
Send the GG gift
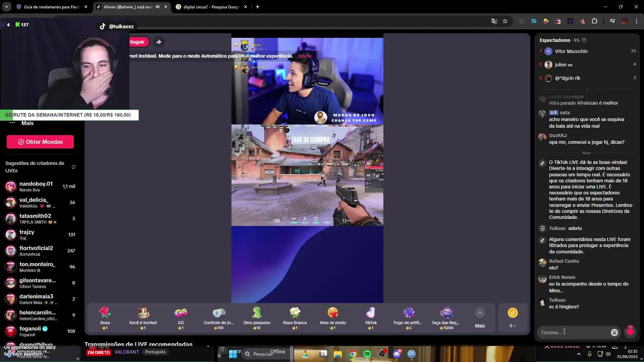tap(181, 318)
